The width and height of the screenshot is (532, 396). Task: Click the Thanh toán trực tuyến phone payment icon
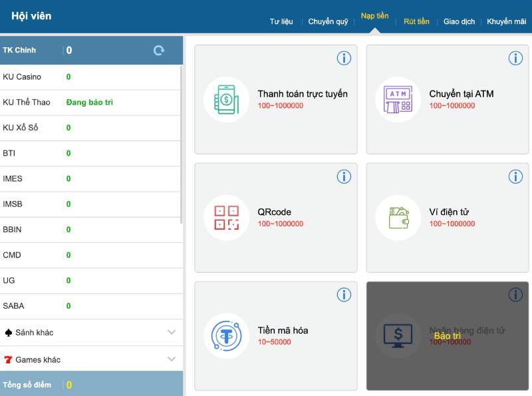(x=226, y=100)
